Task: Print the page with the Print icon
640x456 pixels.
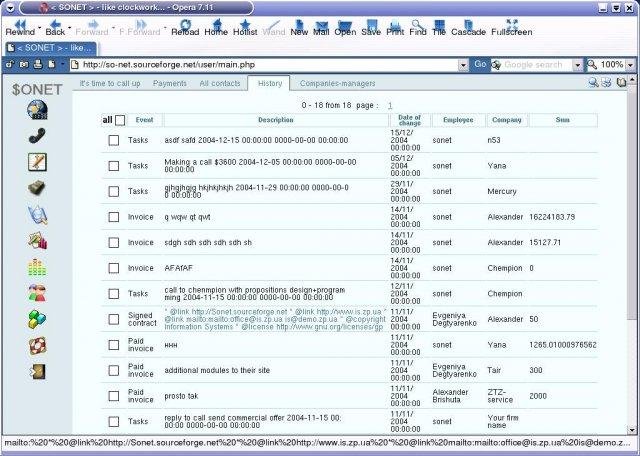Action: point(395,28)
